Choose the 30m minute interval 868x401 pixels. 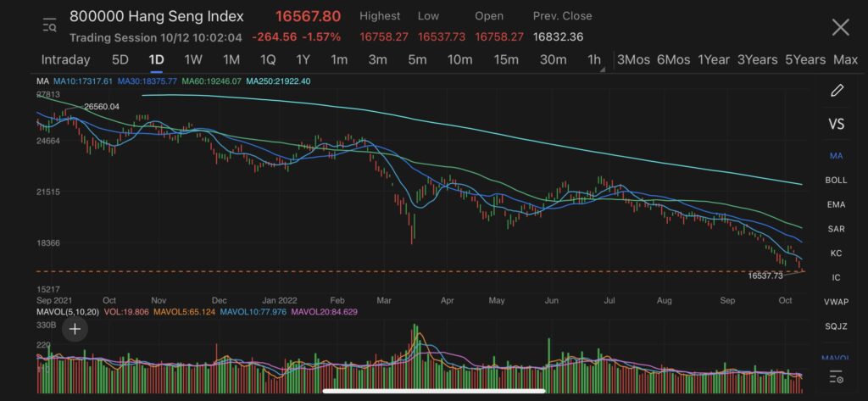click(x=553, y=60)
